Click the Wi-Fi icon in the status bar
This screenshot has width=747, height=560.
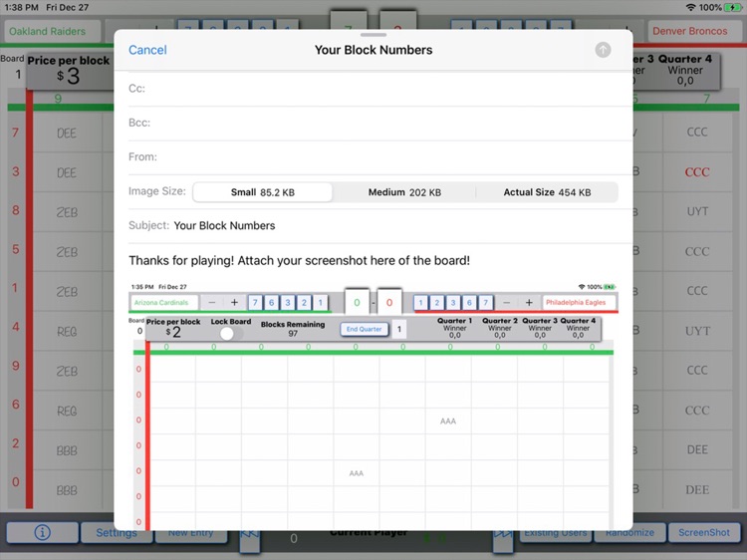point(690,7)
